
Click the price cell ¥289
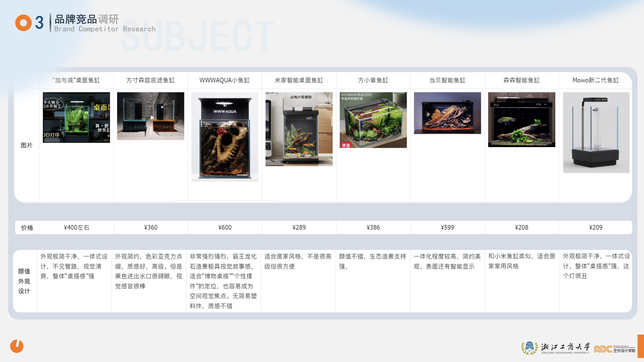point(299,227)
